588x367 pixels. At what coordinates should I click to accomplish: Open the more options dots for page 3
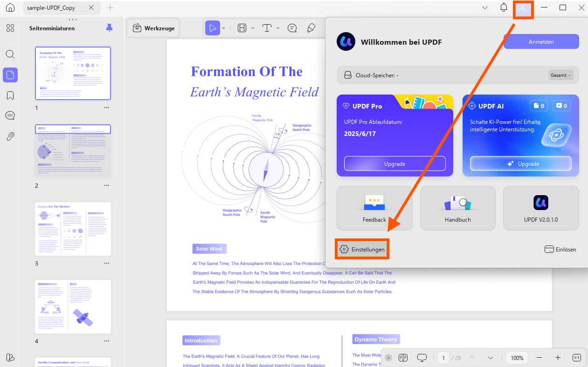coord(107,263)
